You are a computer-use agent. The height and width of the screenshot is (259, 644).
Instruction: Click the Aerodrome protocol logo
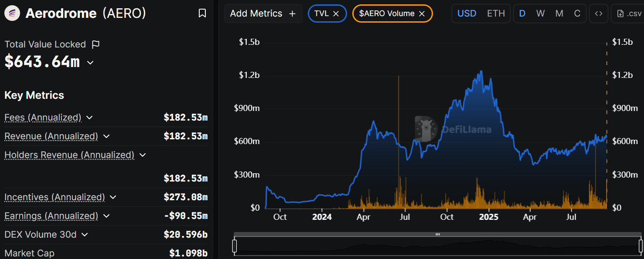[12, 13]
